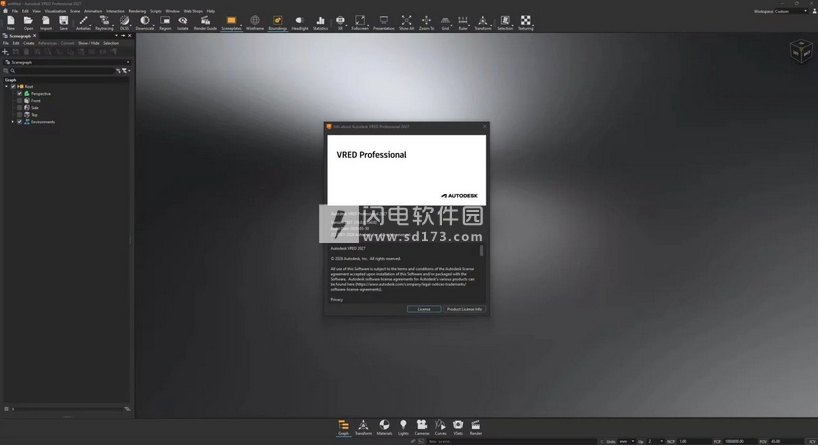Enable the Front camera checkbox
The height and width of the screenshot is (446, 818).
click(20, 101)
